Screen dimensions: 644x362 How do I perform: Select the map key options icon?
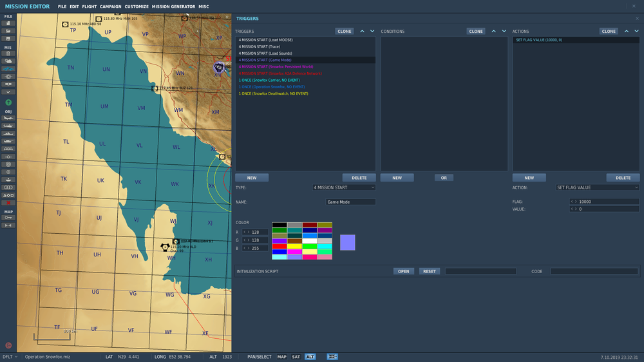[x=8, y=218]
